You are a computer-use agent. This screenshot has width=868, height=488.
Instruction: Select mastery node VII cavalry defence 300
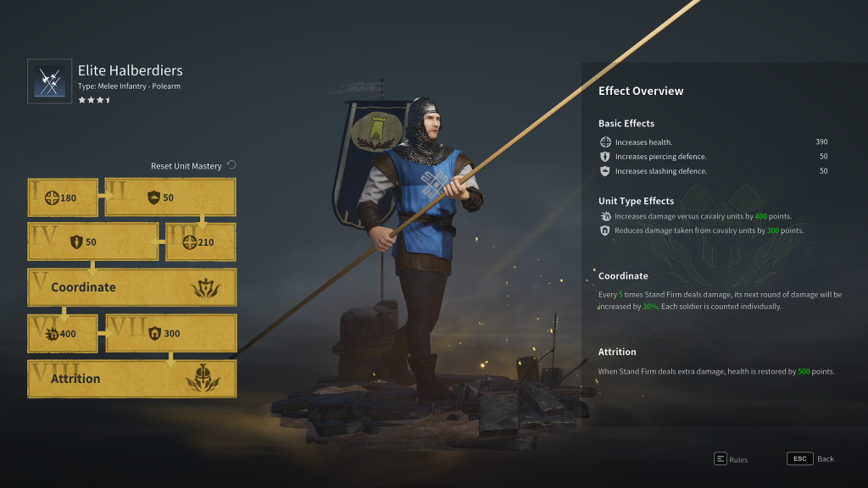click(x=171, y=333)
